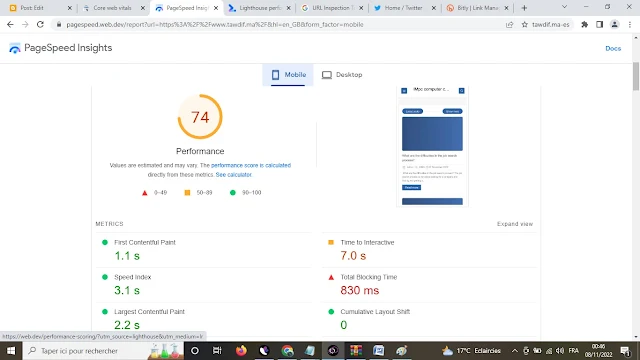The image size is (640, 360).
Task: Open the Docs link
Action: 613,48
